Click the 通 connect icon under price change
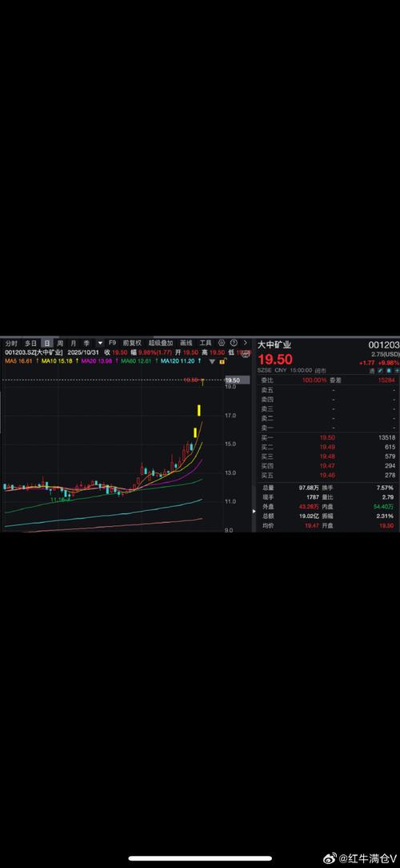 [373, 370]
